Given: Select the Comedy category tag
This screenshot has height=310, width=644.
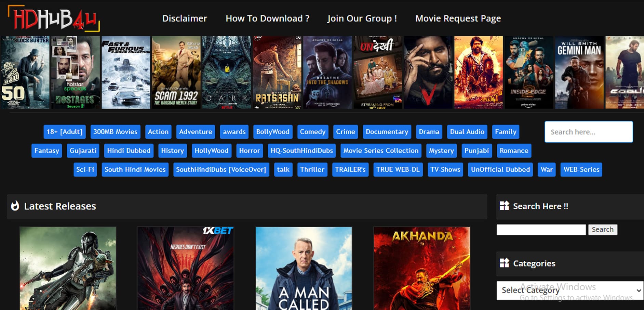Looking at the screenshot, I should (x=313, y=132).
